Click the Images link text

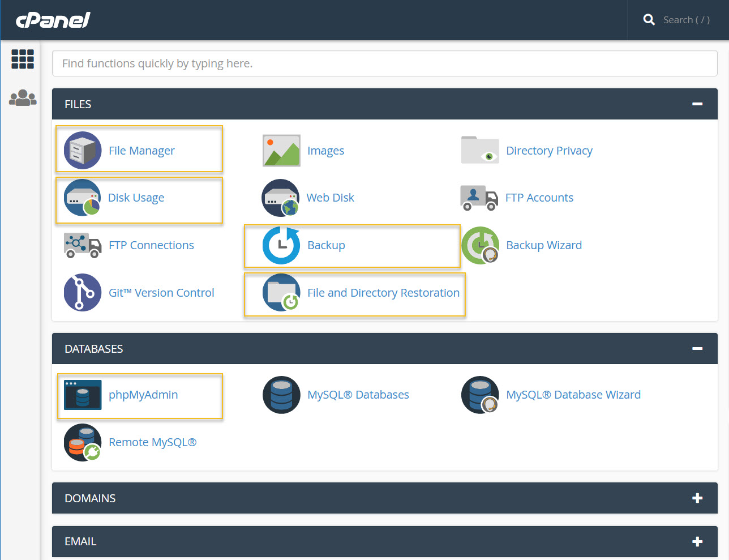pyautogui.click(x=325, y=151)
